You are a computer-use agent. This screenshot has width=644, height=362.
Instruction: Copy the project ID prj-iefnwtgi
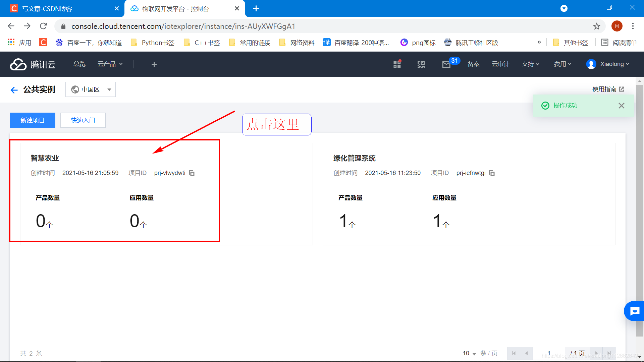492,173
